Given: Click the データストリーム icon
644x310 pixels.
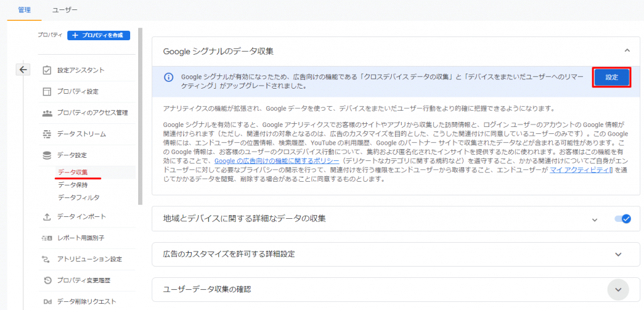Looking at the screenshot, I should (x=47, y=135).
